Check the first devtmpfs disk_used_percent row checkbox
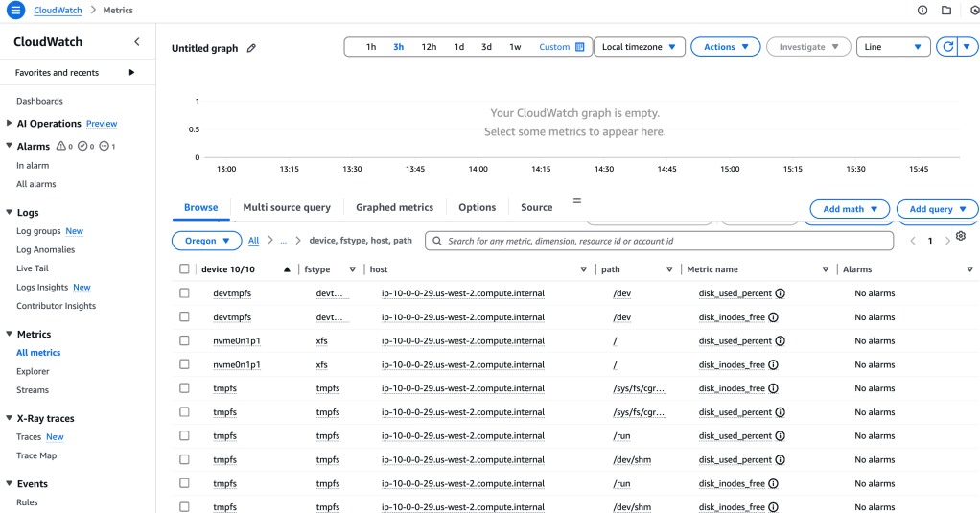This screenshot has width=980, height=513. pos(184,292)
